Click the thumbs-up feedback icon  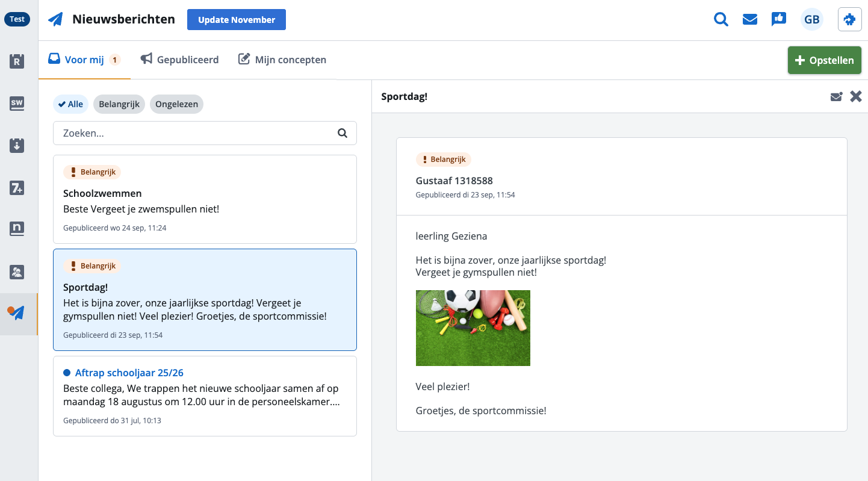coord(779,20)
